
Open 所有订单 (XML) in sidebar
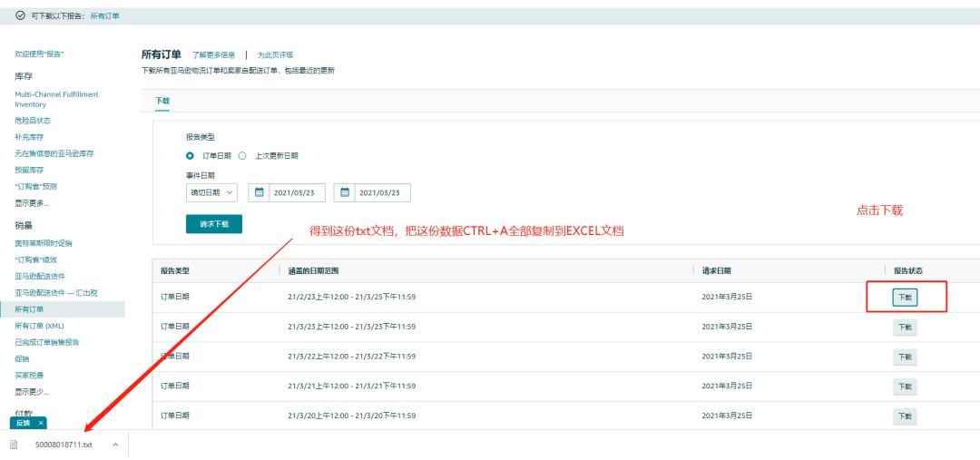(39, 326)
